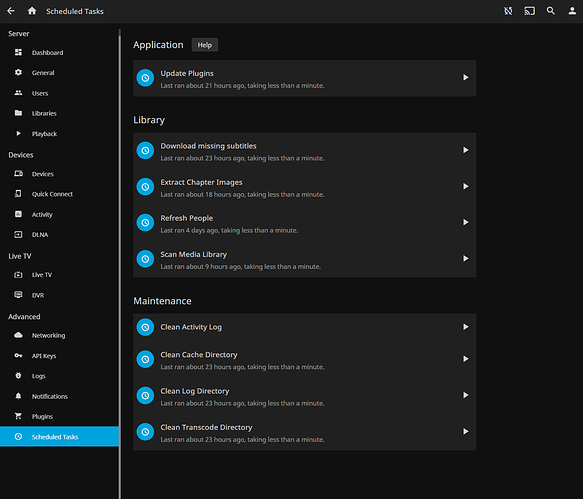Open Notifications menu item text

coord(50,396)
